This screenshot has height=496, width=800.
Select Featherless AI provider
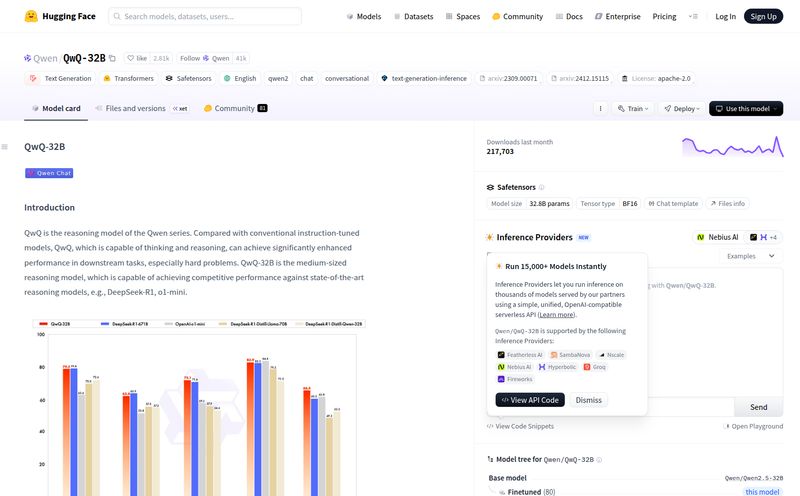point(520,355)
